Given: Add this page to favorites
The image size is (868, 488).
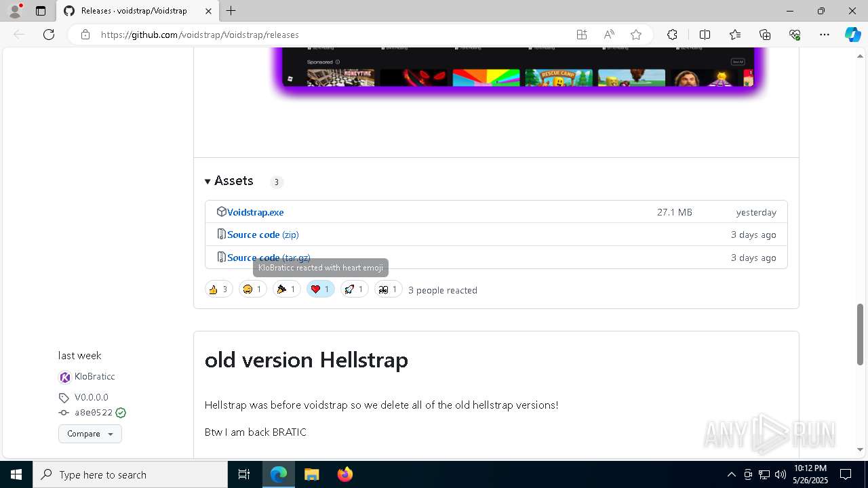Looking at the screenshot, I should point(636,35).
